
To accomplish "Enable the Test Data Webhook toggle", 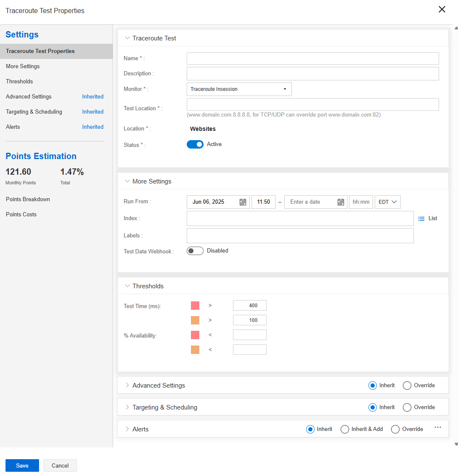I will (x=195, y=251).
